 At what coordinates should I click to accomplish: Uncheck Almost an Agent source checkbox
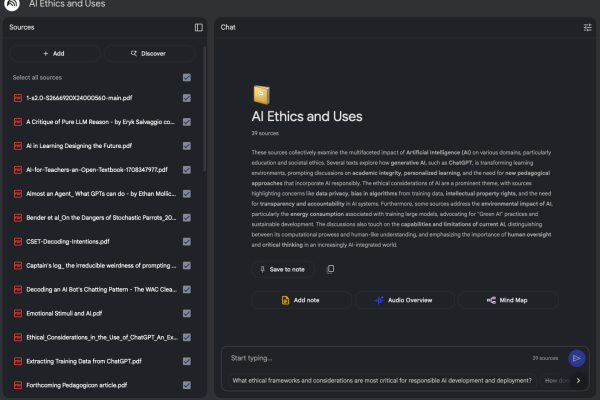(187, 194)
